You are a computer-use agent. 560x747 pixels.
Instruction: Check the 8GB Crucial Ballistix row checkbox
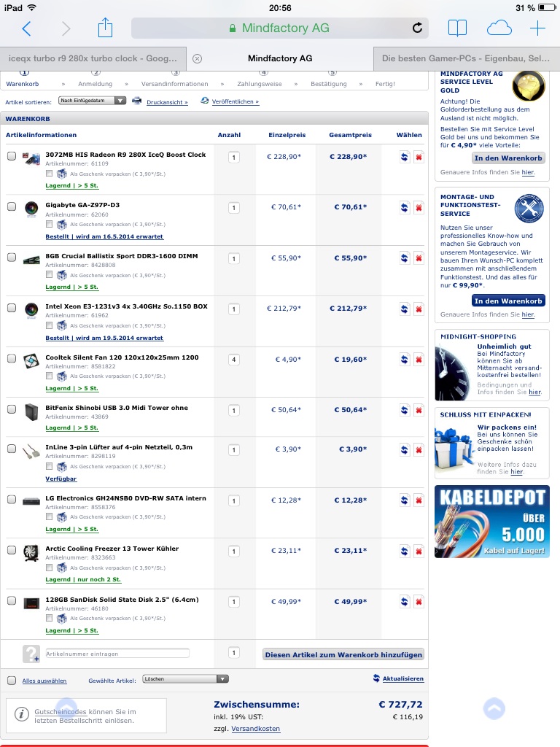click(12, 258)
